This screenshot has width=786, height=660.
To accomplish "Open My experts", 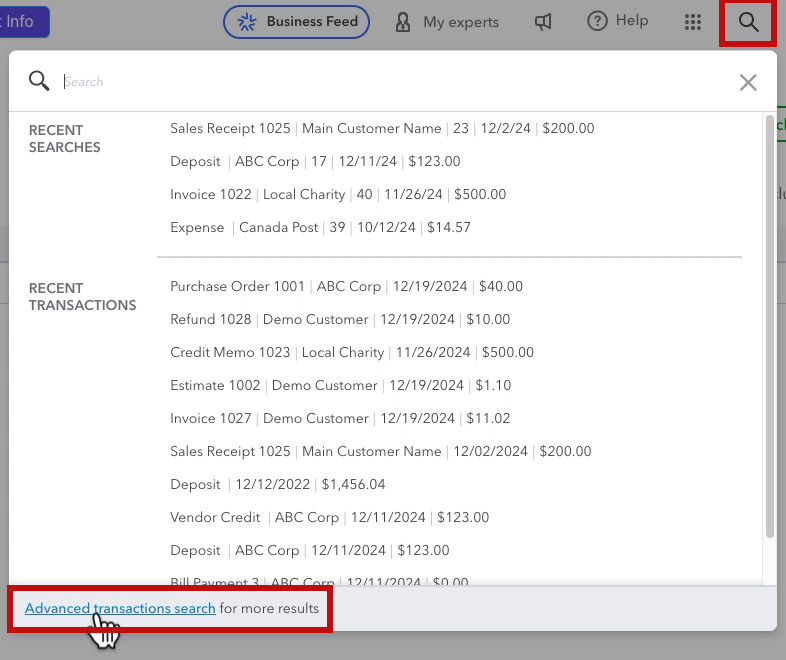I will coord(447,22).
